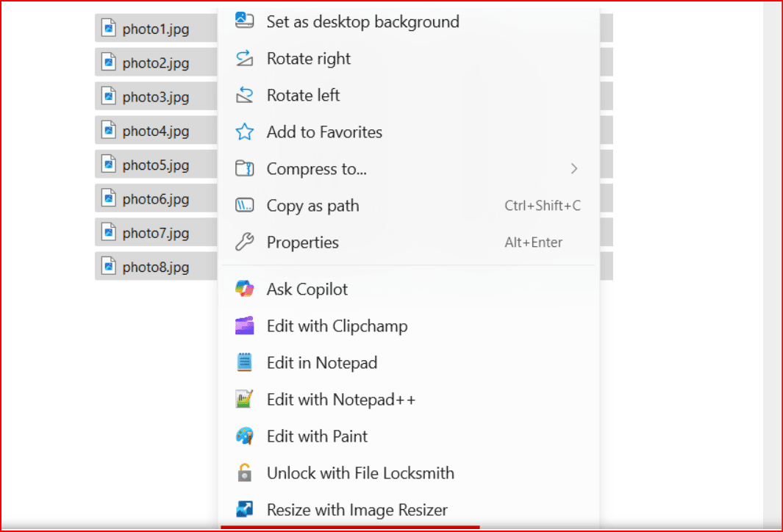The image size is (783, 532).
Task: Select Copy as path menu entry
Action: click(x=312, y=206)
